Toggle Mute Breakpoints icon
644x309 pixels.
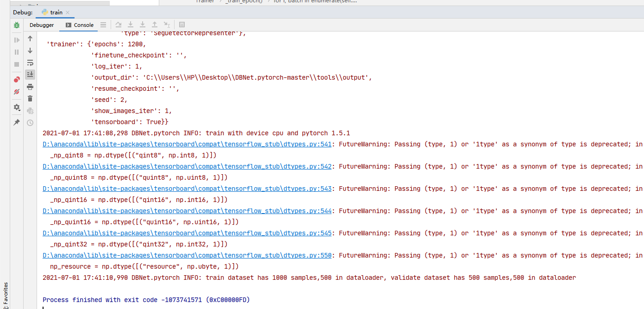tap(17, 92)
